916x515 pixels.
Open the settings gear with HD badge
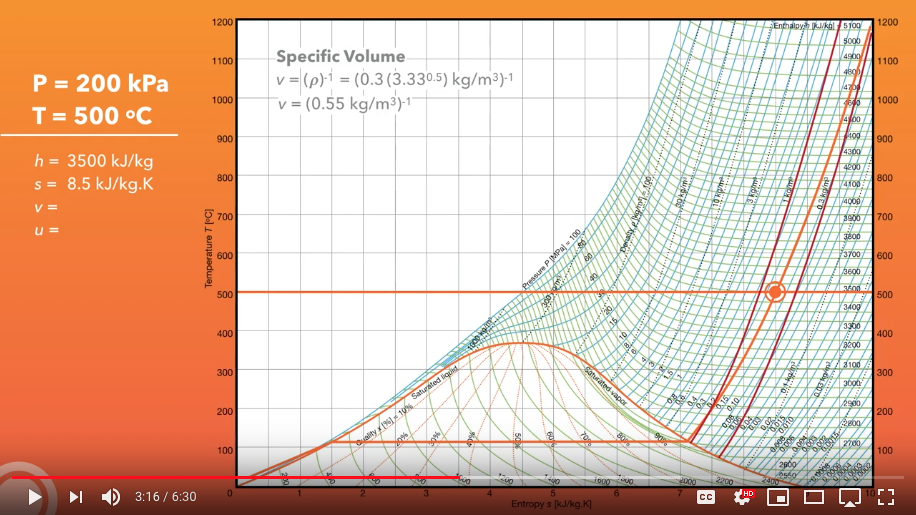pos(742,497)
